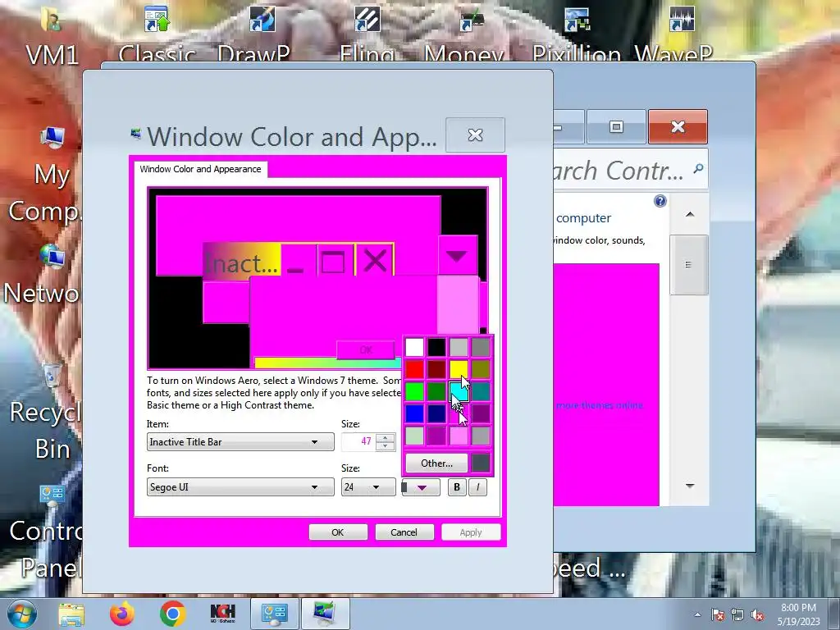Pick the teal color swatch
Viewport: 840px width, 630px height.
pyautogui.click(x=481, y=391)
